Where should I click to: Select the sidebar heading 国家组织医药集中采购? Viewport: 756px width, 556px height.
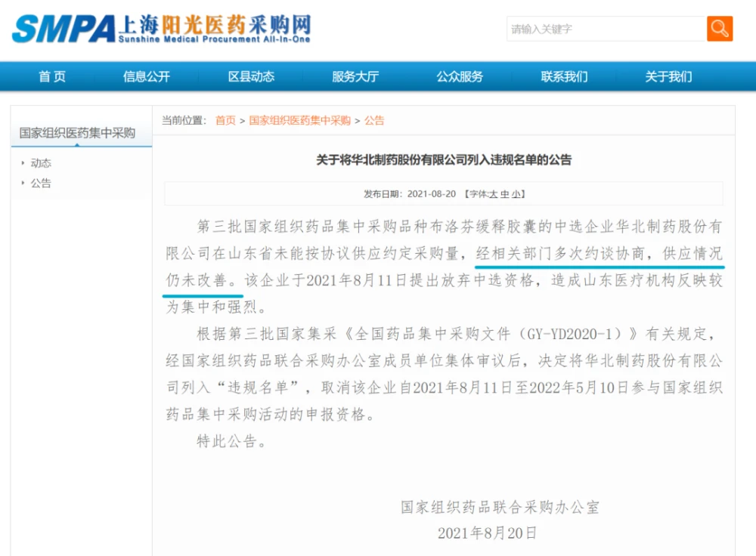pos(77,133)
